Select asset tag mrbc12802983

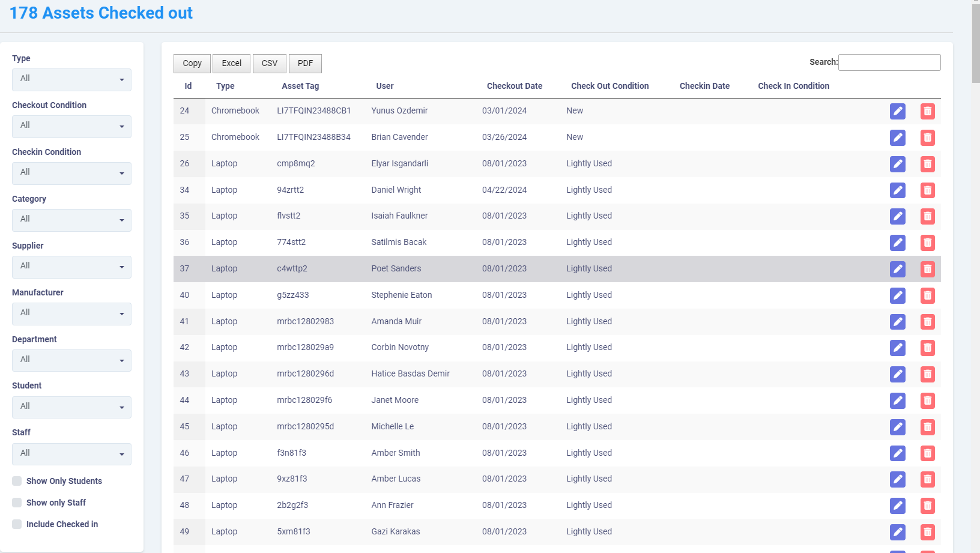305,321
